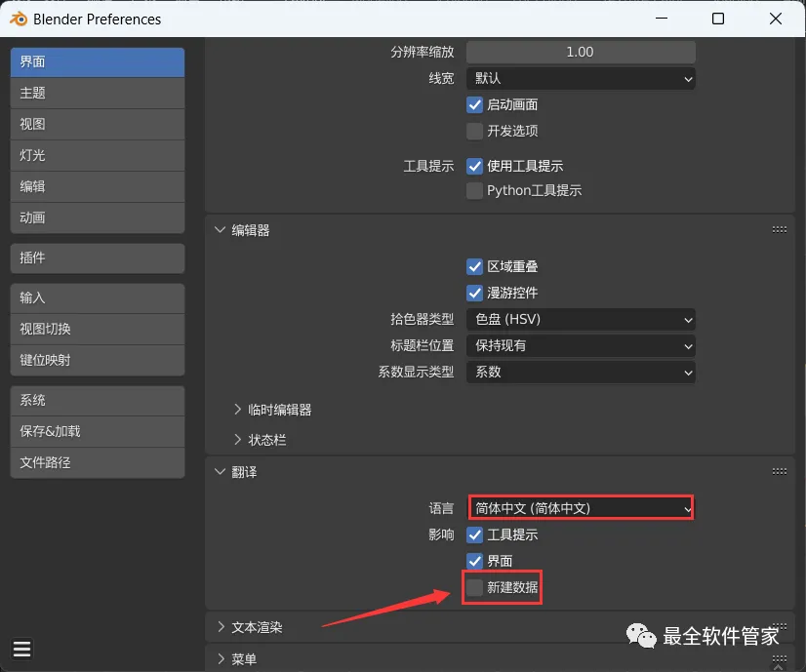Image resolution: width=806 pixels, height=672 pixels.
Task: Toggle 使用工具提示 checkbox
Action: coord(474,166)
